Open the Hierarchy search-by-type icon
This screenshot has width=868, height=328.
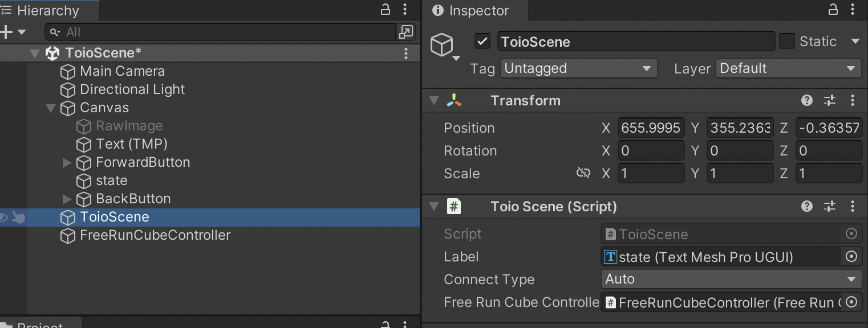(x=406, y=32)
